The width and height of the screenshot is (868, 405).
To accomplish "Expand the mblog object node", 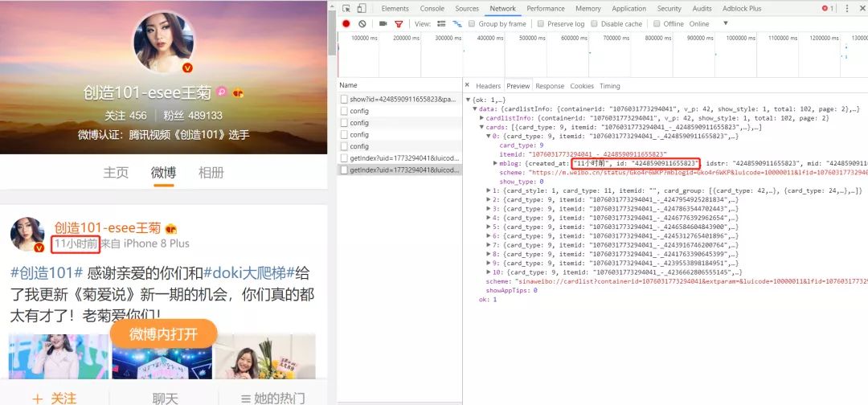I will [x=495, y=163].
